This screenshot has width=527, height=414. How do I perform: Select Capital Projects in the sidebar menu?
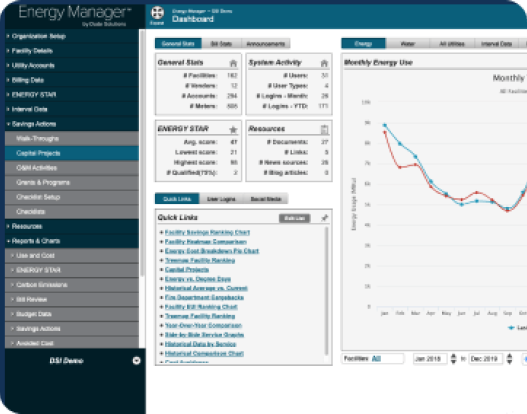coord(72,153)
